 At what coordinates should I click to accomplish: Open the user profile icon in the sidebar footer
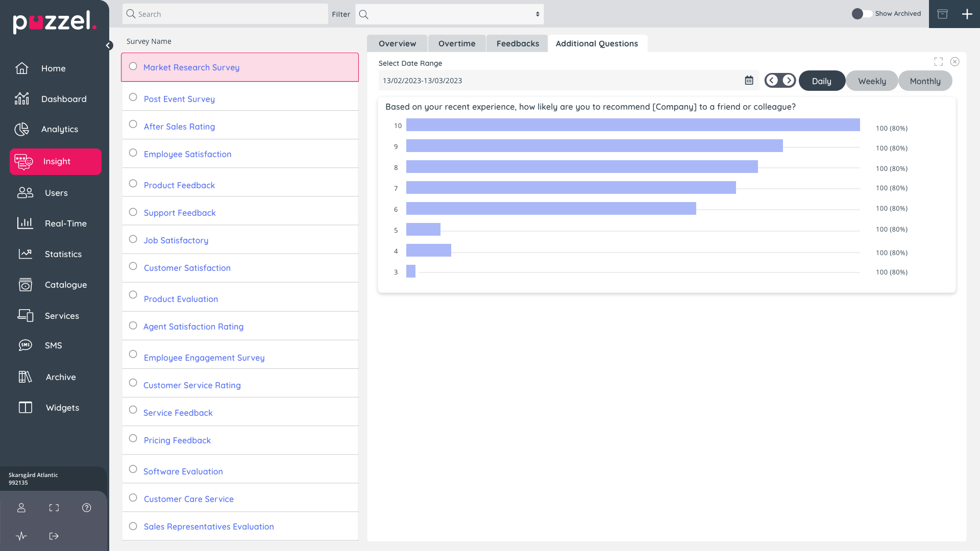(21, 508)
